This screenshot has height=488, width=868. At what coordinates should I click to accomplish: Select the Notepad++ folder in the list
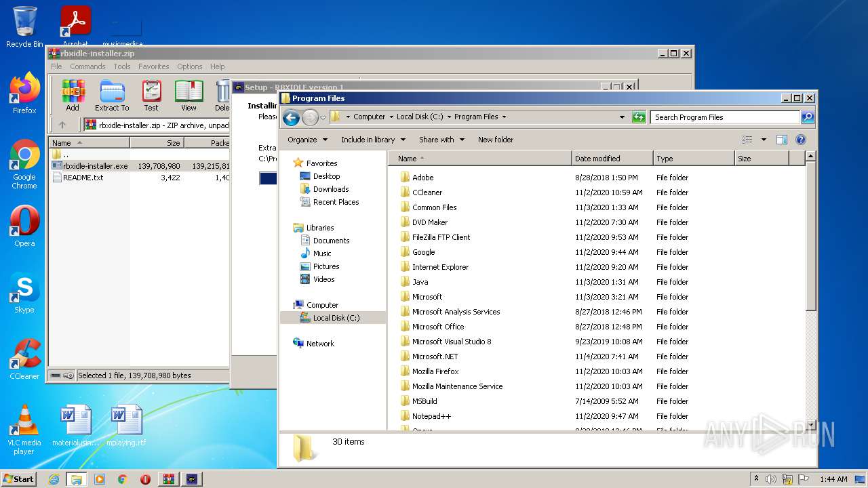(x=431, y=416)
